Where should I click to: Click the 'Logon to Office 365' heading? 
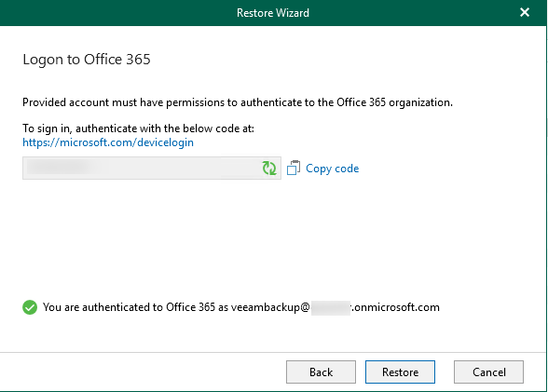click(x=87, y=60)
